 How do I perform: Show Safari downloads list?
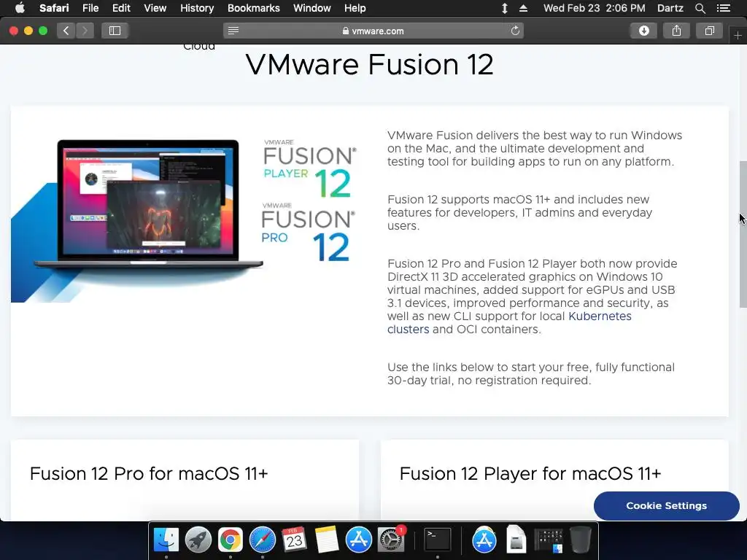point(643,31)
